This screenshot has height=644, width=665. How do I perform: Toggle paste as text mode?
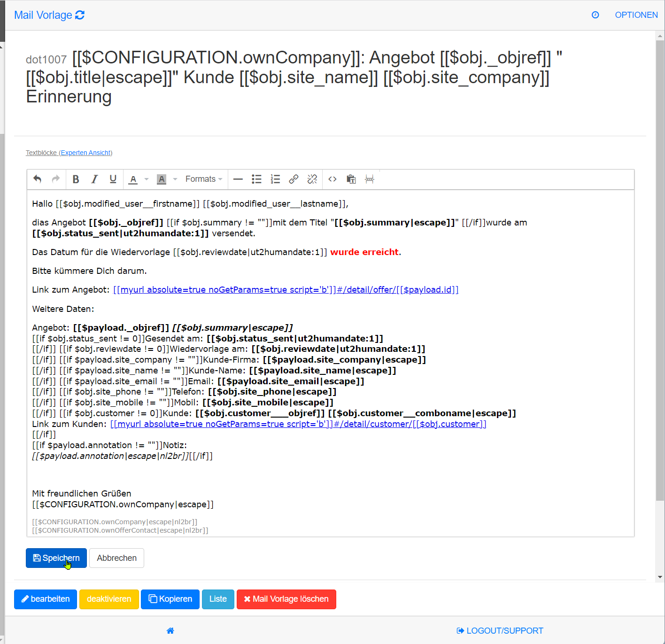(x=351, y=179)
